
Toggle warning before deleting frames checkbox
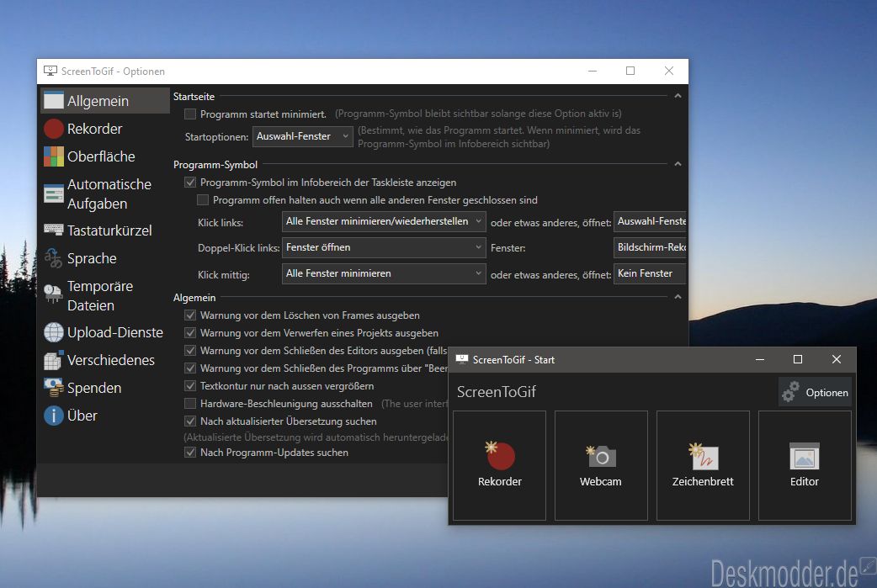click(x=190, y=315)
